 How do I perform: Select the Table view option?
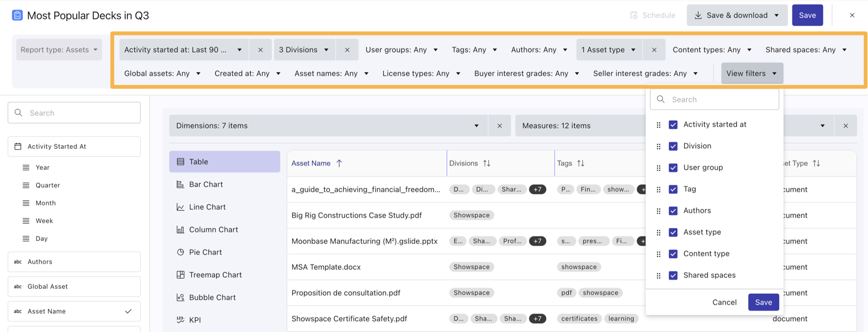224,162
